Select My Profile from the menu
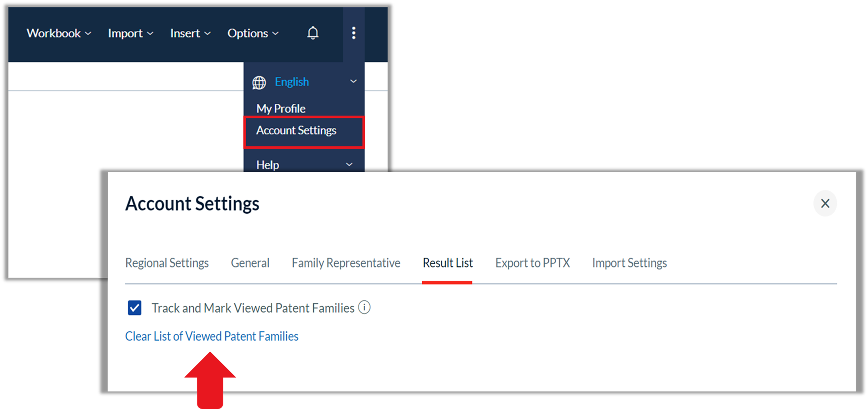The height and width of the screenshot is (409, 868). point(281,108)
